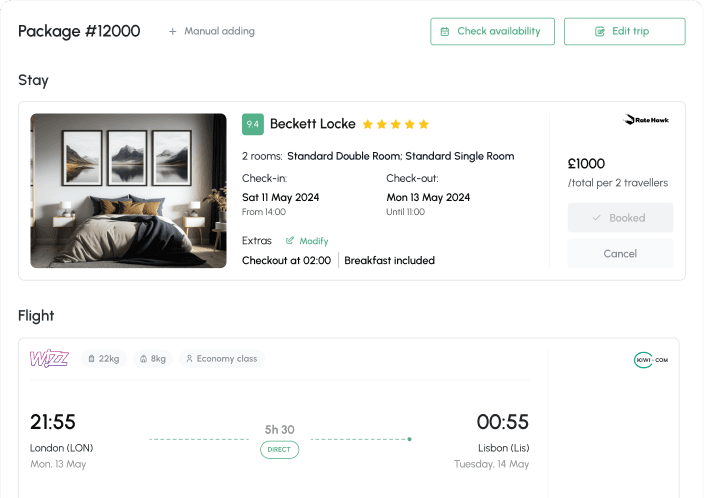
Task: Click the 8kg cabin baggage tag
Action: tap(153, 359)
